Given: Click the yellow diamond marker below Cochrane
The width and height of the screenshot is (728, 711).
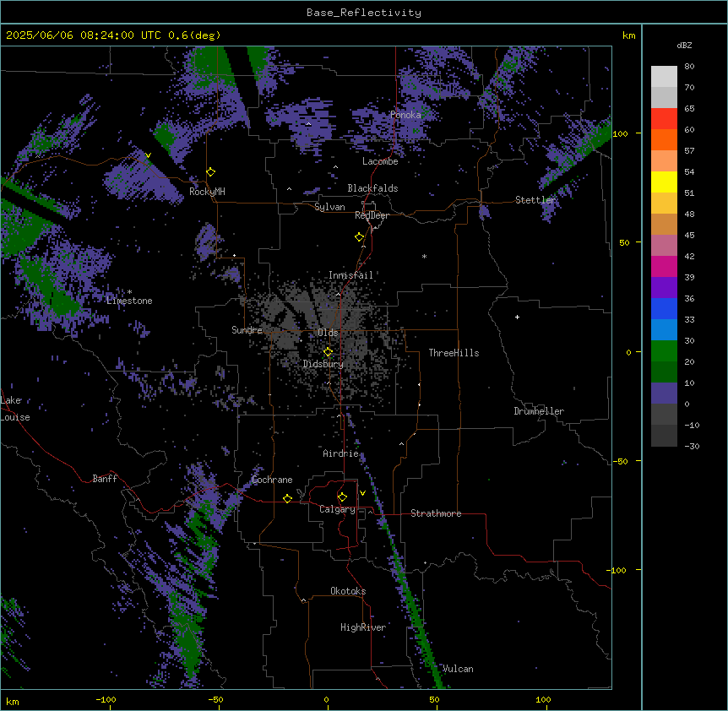Looking at the screenshot, I should [x=287, y=498].
